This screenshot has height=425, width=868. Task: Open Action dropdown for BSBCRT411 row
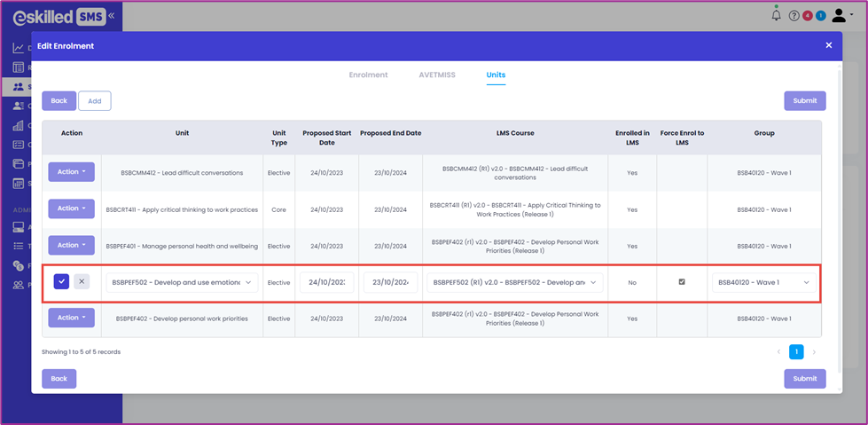(x=72, y=209)
